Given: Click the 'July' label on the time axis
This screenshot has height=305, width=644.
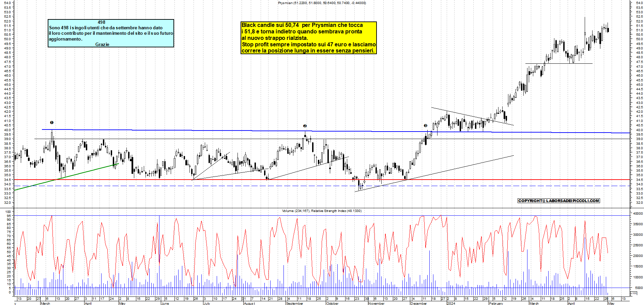Looking at the screenshot, I should tap(207, 303).
